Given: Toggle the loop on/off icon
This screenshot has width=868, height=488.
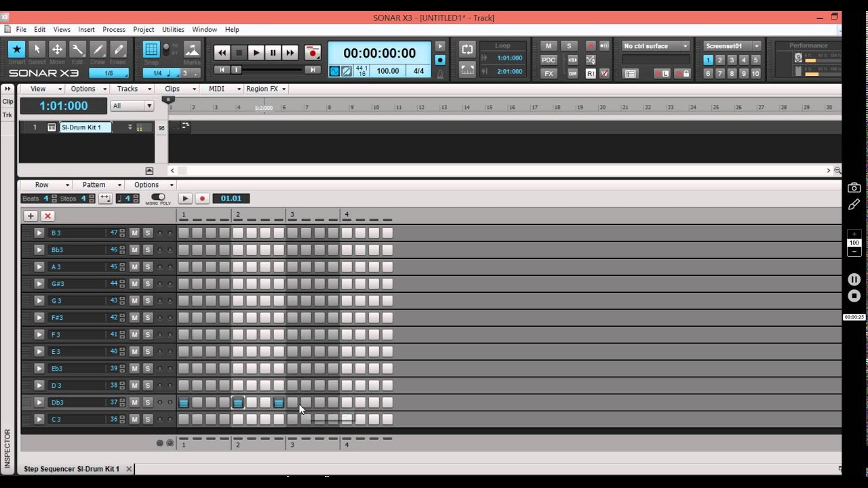Looking at the screenshot, I should tap(467, 49).
